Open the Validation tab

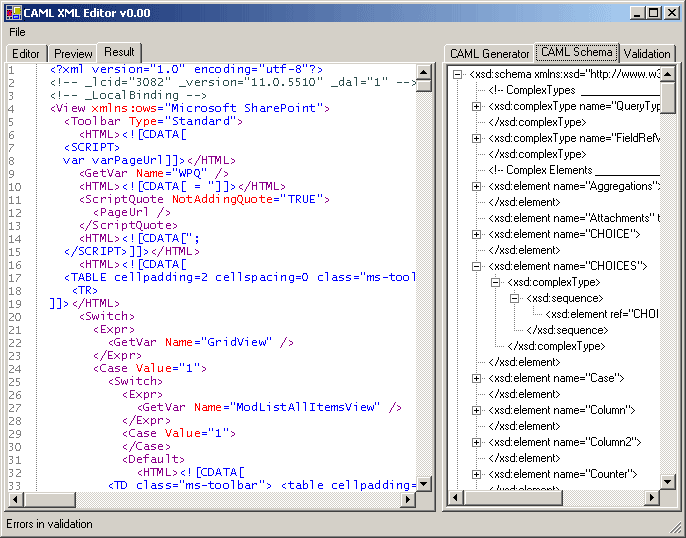pos(647,54)
